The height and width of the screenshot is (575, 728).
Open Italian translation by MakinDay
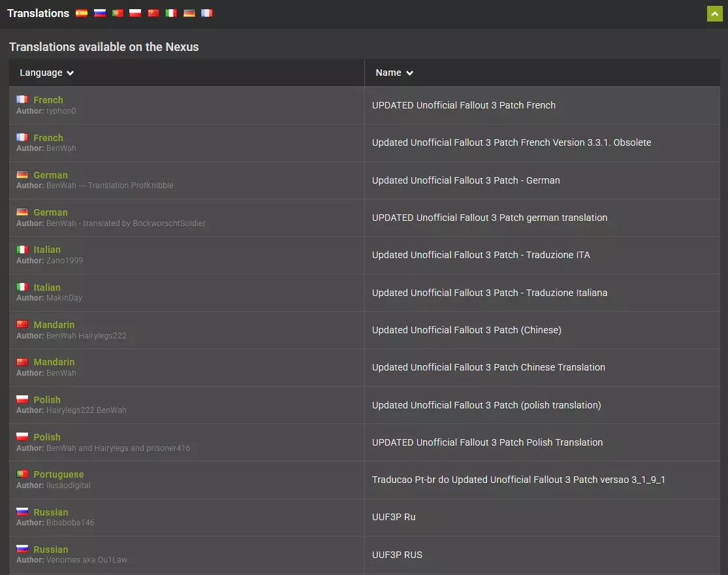(47, 287)
